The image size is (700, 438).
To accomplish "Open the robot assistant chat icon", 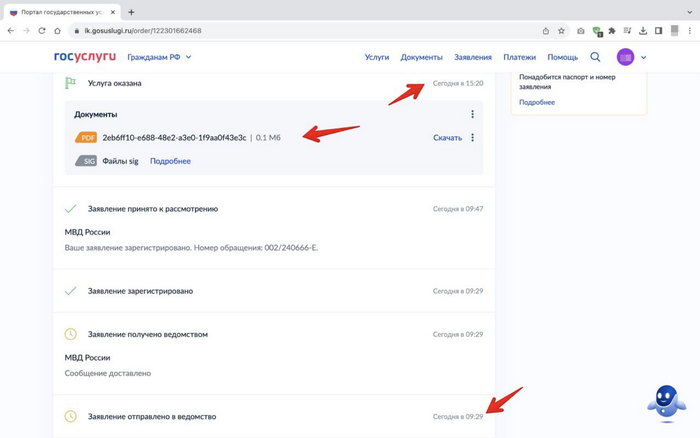I will point(665,402).
